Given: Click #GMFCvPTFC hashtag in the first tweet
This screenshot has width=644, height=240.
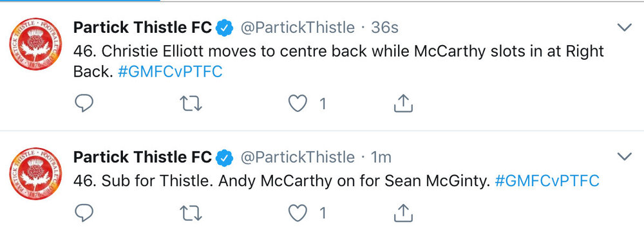Looking at the screenshot, I should (170, 72).
